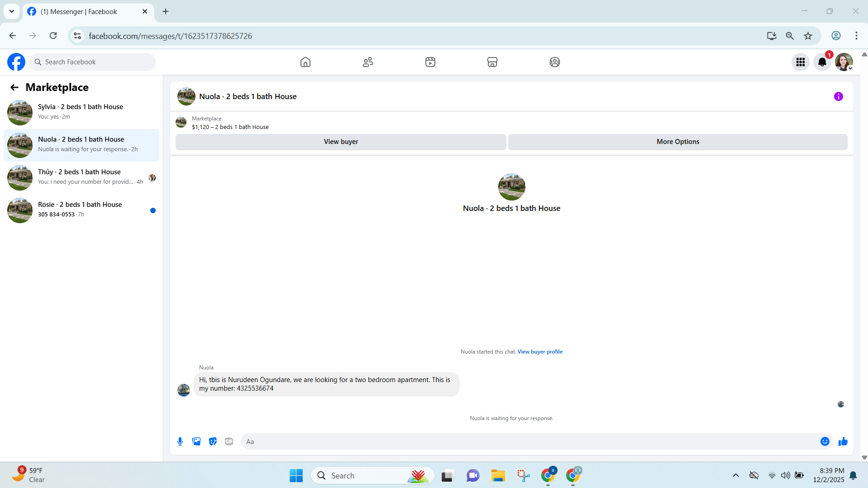The height and width of the screenshot is (488, 868).
Task: Close the Messenger tab
Action: 145,11
